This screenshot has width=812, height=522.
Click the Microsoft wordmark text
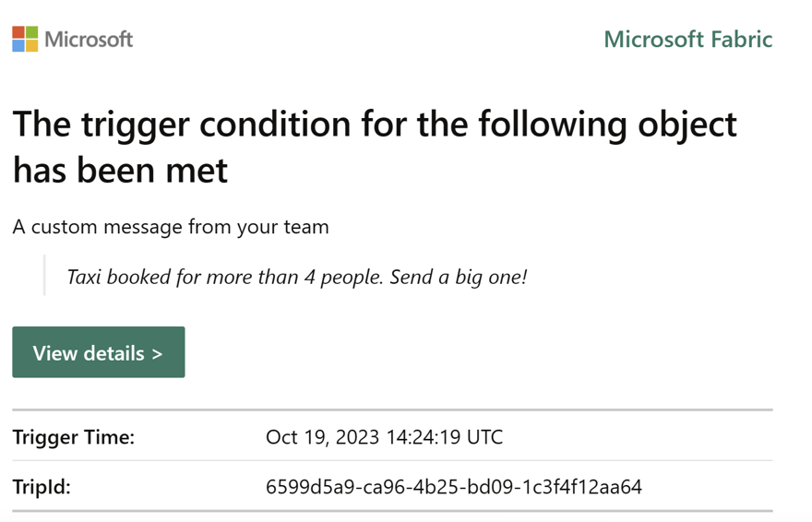[x=89, y=39]
